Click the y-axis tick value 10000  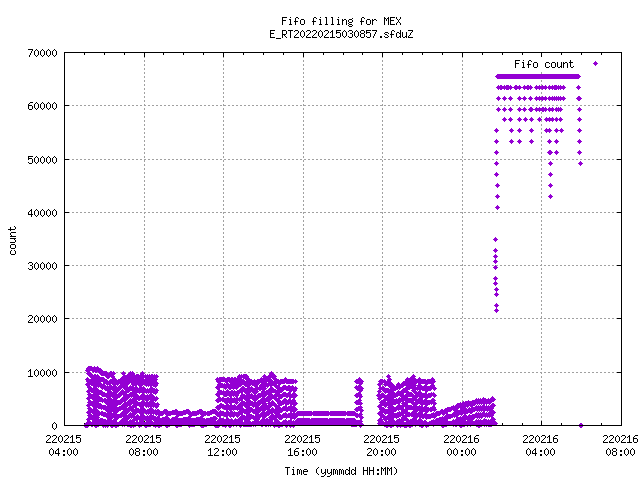pos(42,373)
